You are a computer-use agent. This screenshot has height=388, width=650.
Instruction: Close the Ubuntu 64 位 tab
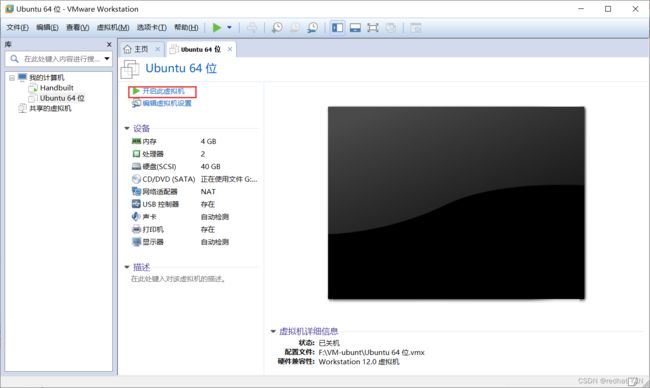coord(230,49)
